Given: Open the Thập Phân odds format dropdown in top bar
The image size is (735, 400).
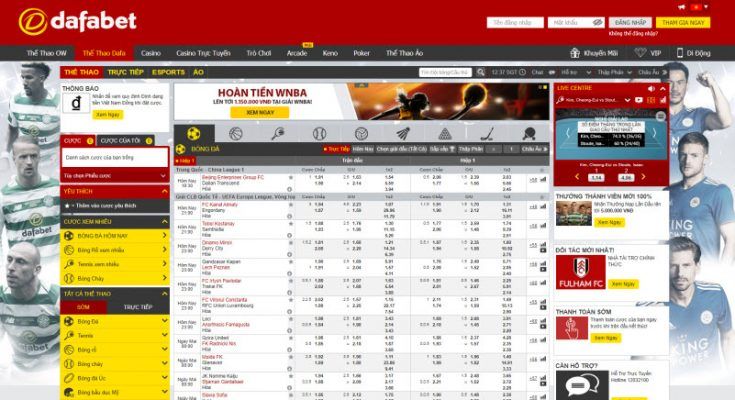Looking at the screenshot, I should pos(615,72).
